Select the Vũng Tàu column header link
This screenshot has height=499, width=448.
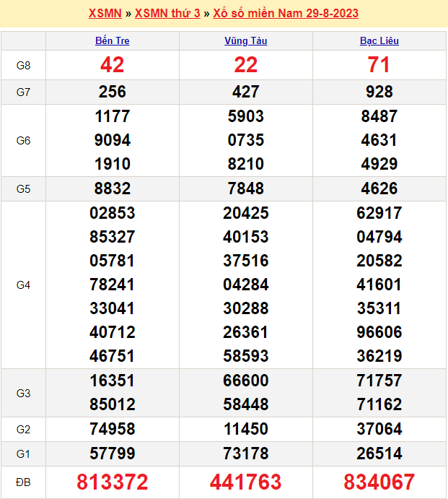pyautogui.click(x=245, y=40)
